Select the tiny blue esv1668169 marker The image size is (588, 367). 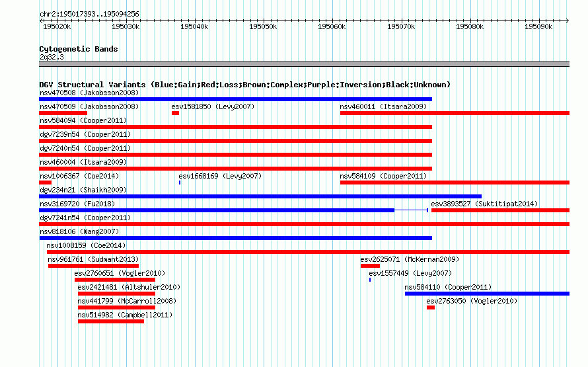click(180, 183)
